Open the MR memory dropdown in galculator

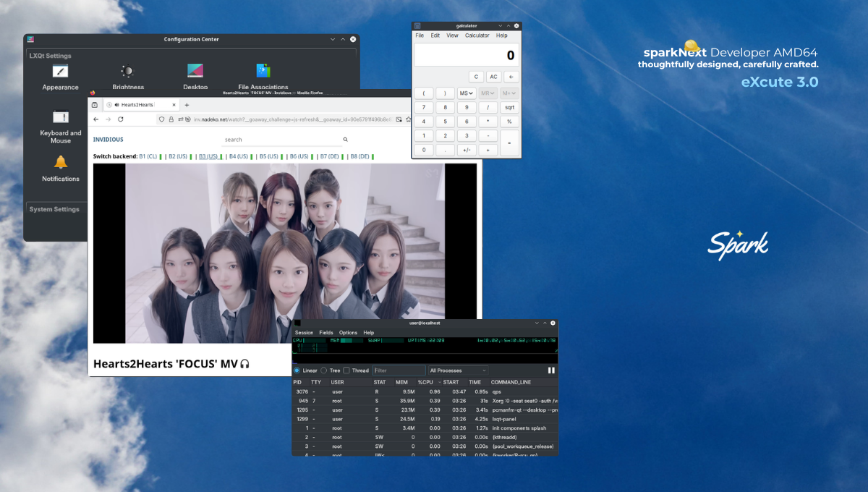click(488, 93)
